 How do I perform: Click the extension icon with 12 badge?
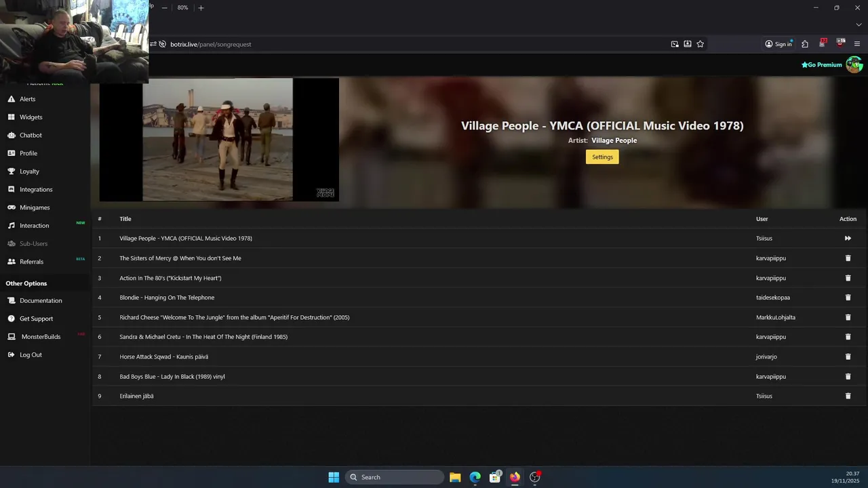pyautogui.click(x=823, y=43)
